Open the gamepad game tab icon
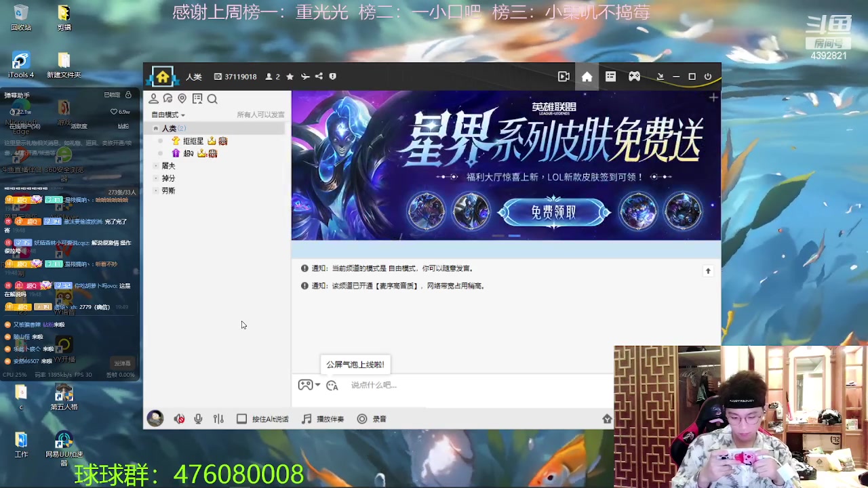 (634, 77)
